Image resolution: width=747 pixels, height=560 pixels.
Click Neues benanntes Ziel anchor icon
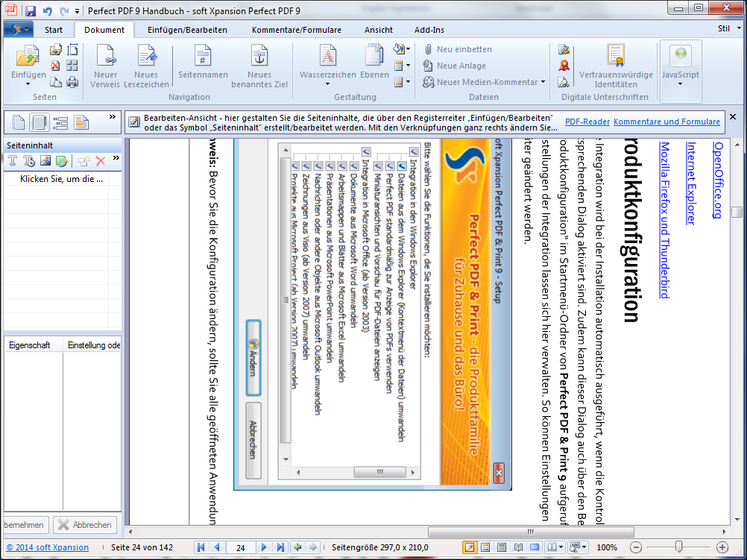click(259, 56)
